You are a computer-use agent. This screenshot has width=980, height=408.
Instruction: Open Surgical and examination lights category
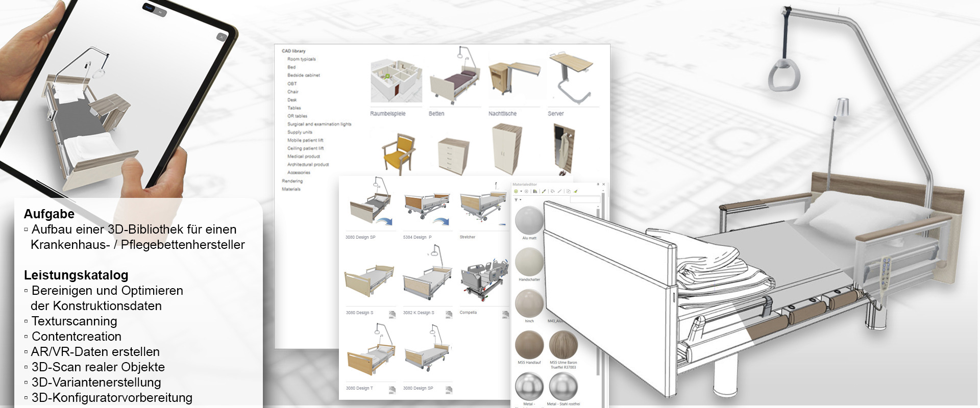point(319,124)
